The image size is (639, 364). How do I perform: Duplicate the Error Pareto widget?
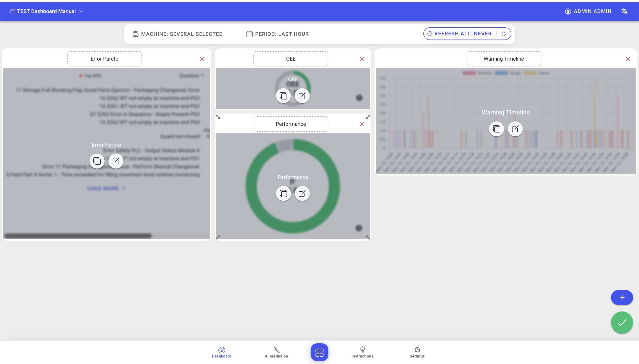point(97,161)
